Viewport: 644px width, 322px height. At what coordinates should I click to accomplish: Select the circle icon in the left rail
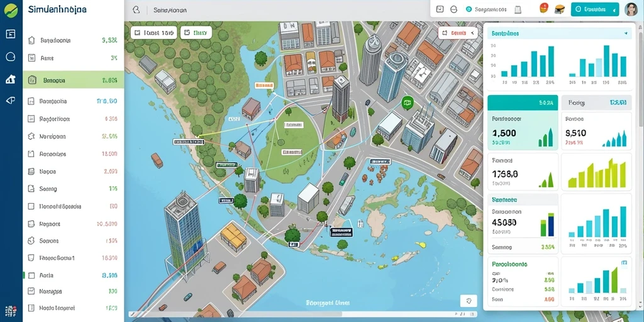(11, 57)
